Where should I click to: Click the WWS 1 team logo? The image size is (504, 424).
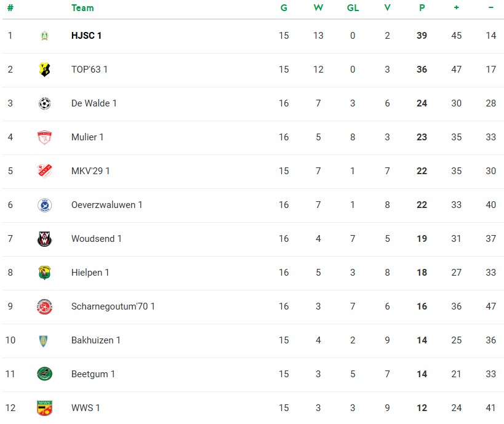[44, 407]
